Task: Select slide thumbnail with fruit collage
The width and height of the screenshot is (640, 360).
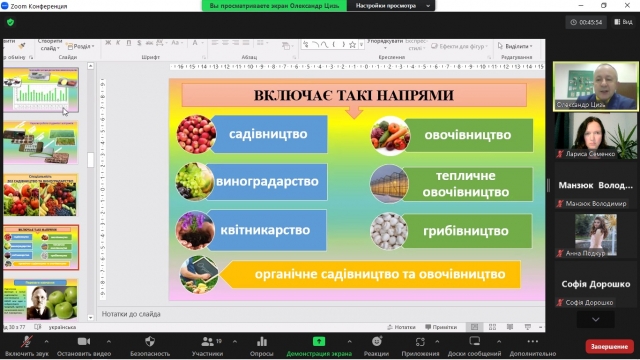Action: pyautogui.click(x=41, y=195)
